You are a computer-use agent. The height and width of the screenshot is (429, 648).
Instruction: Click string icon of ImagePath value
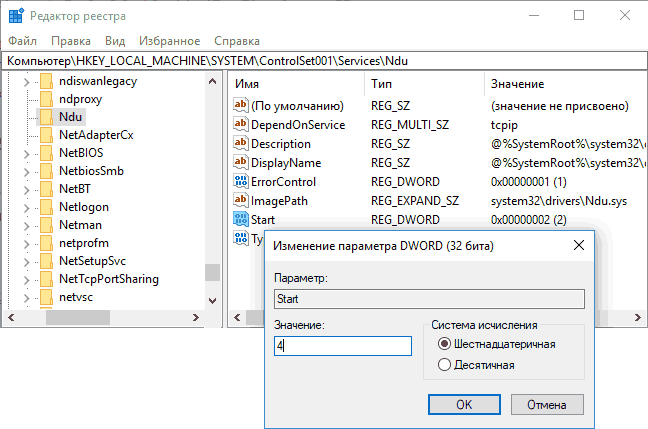point(241,200)
